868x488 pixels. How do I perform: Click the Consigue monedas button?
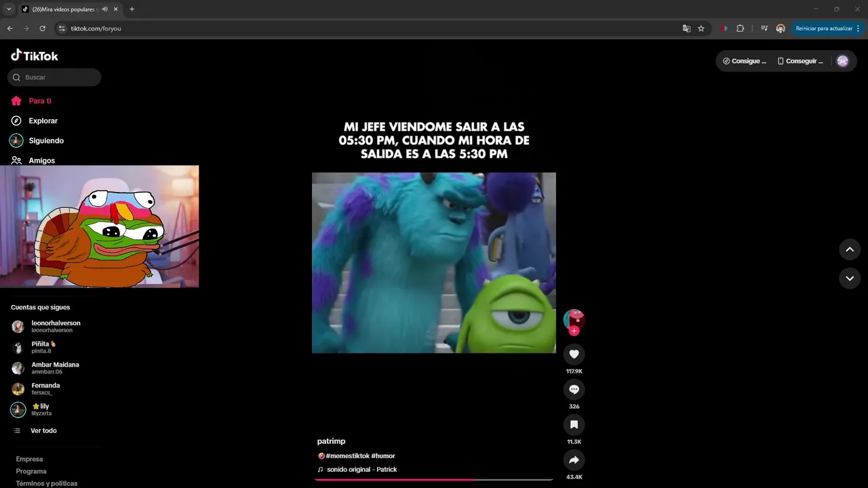point(745,61)
